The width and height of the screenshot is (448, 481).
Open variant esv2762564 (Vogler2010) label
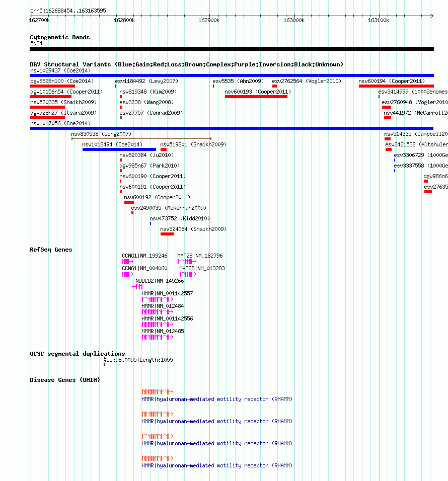coord(307,81)
